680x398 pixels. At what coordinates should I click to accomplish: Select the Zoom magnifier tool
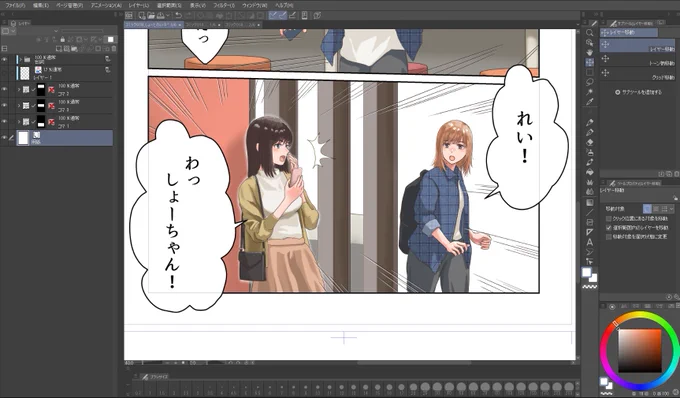tap(589, 33)
